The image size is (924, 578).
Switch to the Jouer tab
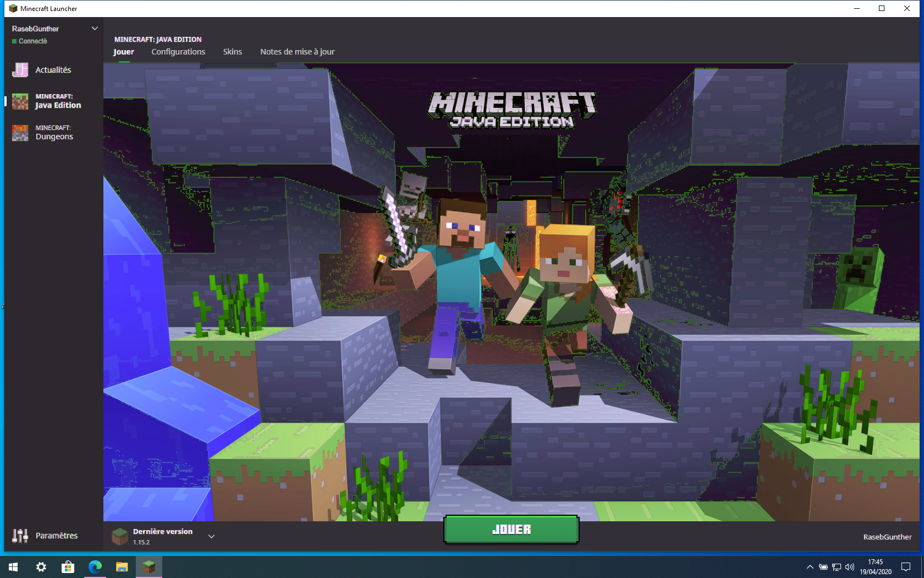[x=124, y=52]
